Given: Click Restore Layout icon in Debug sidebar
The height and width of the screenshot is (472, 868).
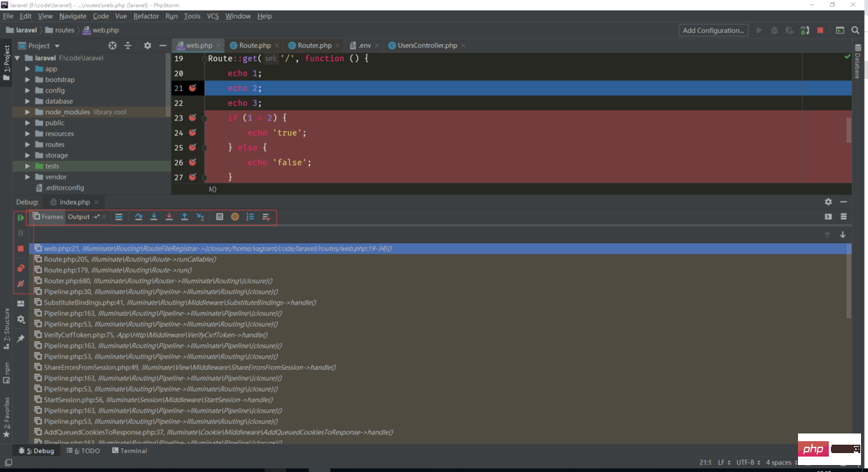Looking at the screenshot, I should [x=20, y=304].
